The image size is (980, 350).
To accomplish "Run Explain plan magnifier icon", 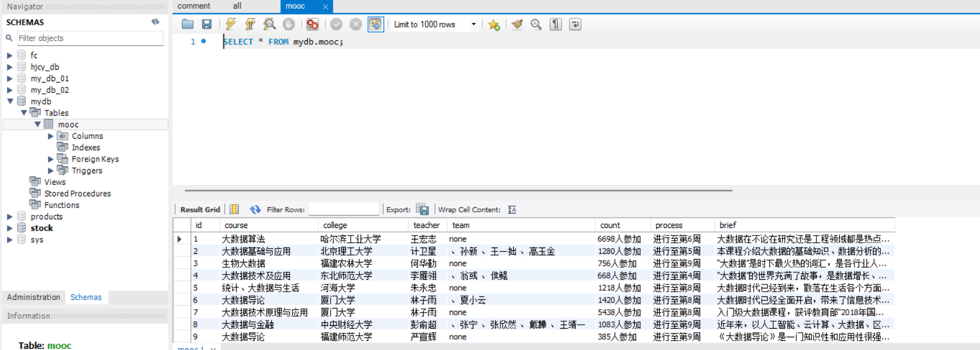I will (x=269, y=24).
